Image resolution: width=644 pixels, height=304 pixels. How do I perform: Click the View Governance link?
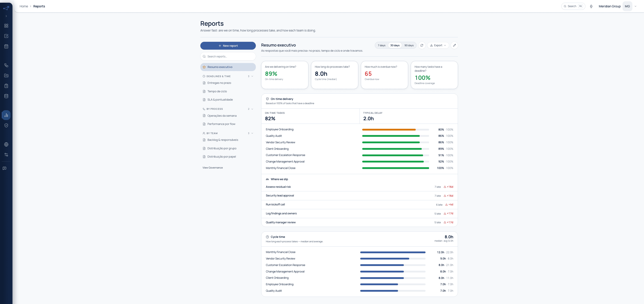pos(212,168)
